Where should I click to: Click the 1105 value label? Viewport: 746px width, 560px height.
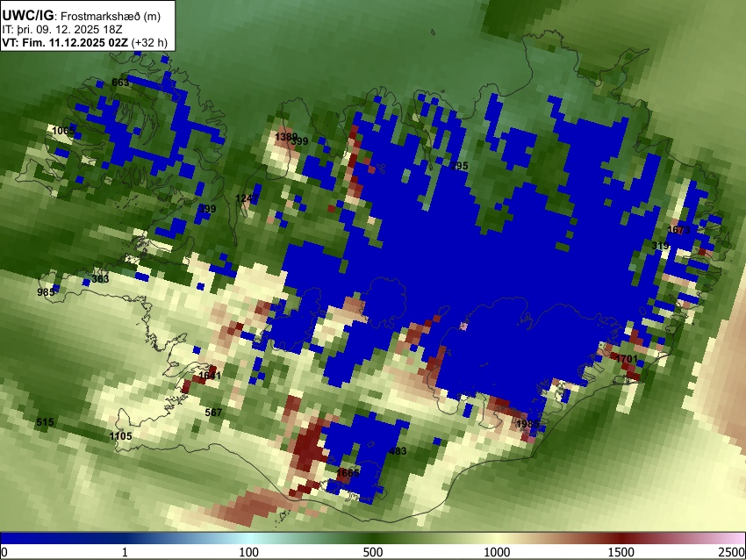point(121,436)
